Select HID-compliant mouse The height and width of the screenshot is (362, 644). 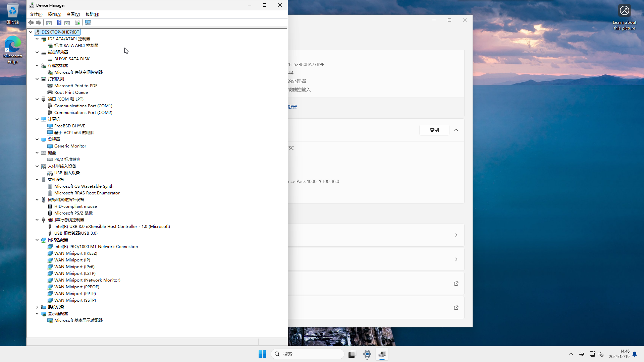point(75,206)
